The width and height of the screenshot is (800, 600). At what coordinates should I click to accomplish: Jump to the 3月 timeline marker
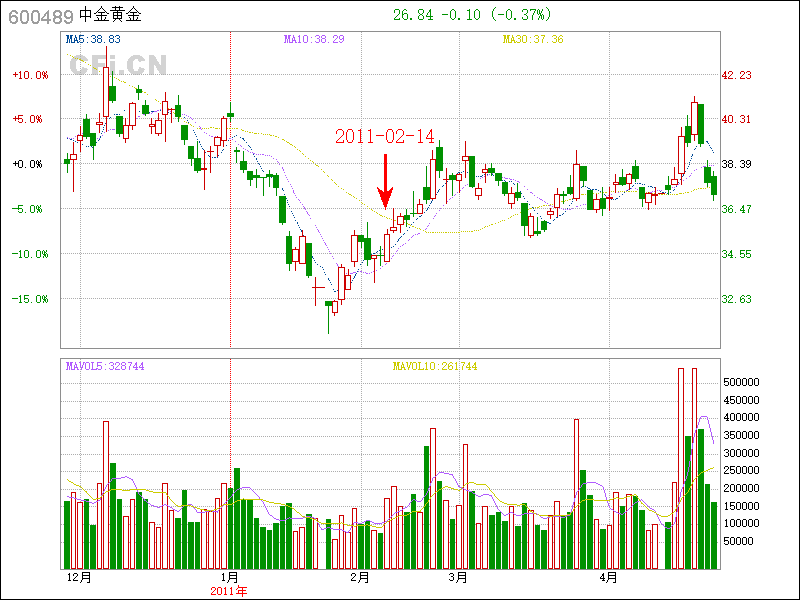(x=458, y=578)
